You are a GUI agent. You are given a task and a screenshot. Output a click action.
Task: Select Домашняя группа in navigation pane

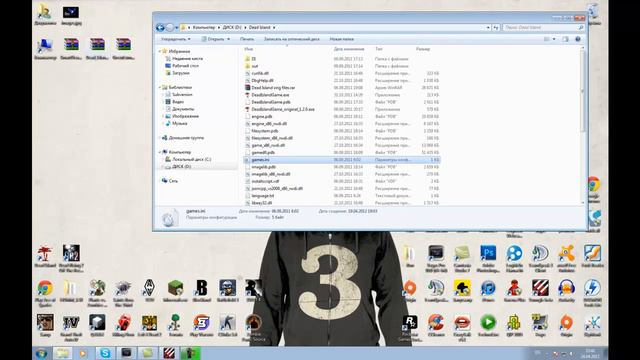pos(186,138)
